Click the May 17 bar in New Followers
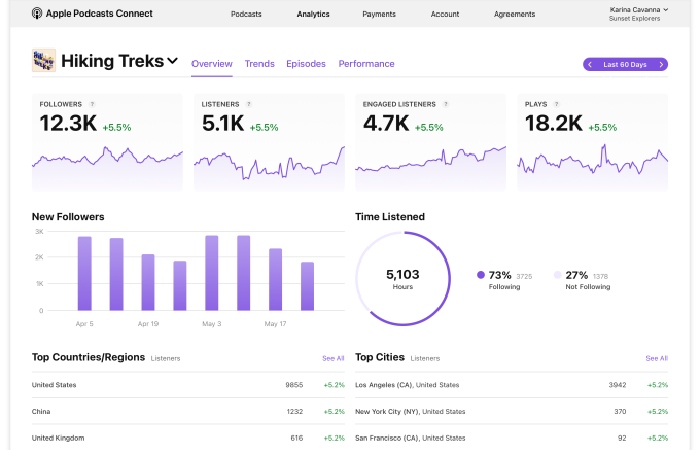 [275, 279]
